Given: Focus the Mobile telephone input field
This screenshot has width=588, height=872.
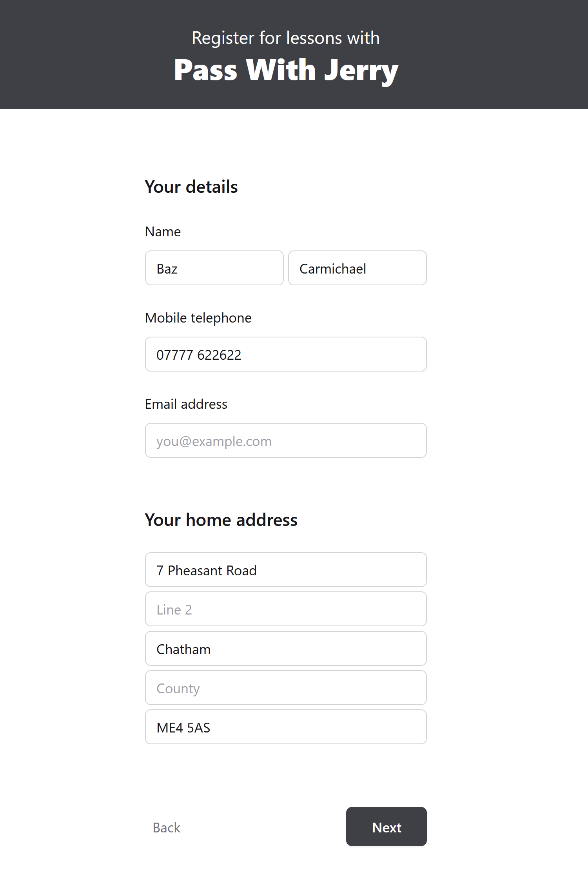Looking at the screenshot, I should tap(286, 354).
